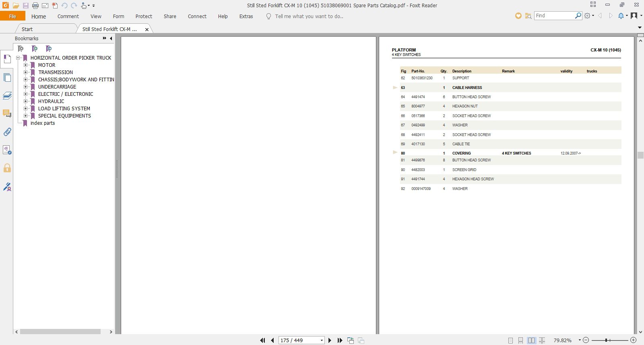Open the search settings gear dropdown
Image resolution: width=644 pixels, height=345 pixels.
(589, 16)
